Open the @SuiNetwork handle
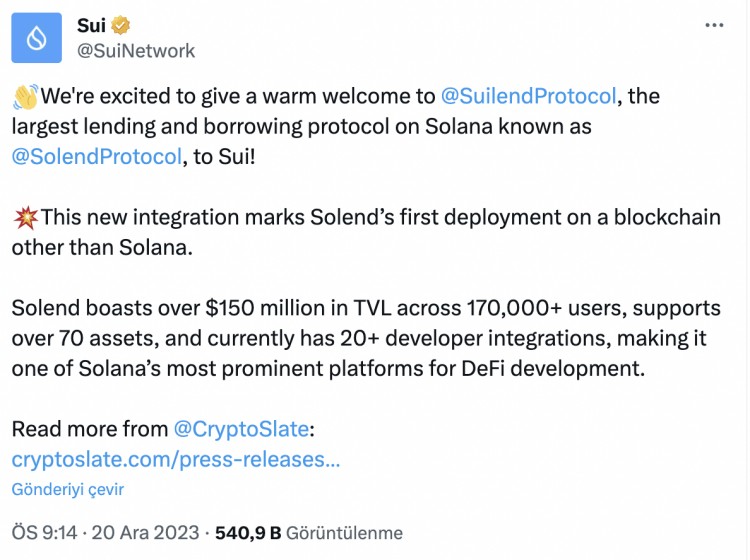Screen dimensions: 750x560 pyautogui.click(x=136, y=51)
